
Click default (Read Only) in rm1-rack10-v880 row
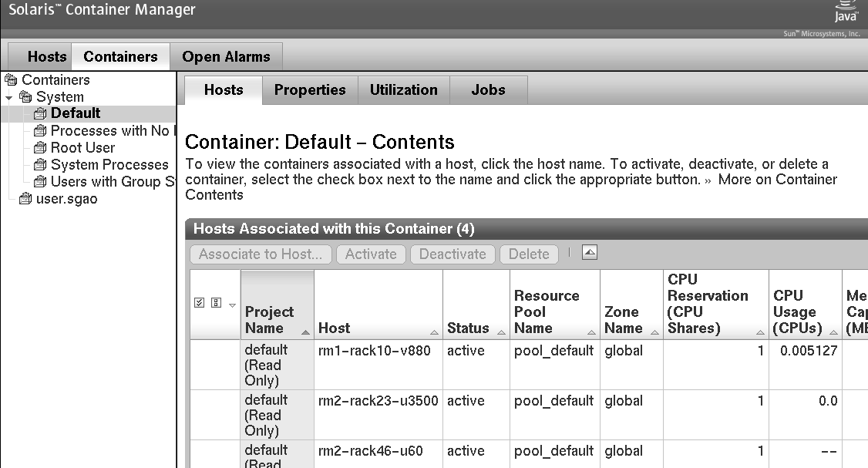[266, 365]
